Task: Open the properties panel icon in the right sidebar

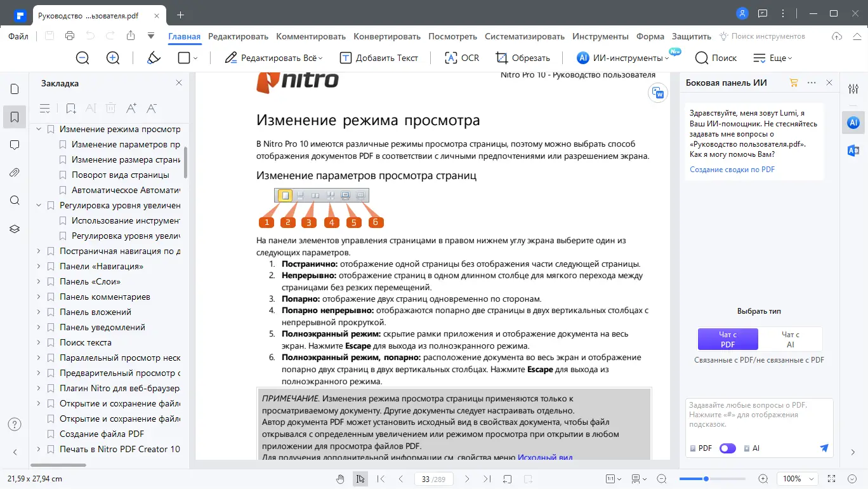Action: click(x=853, y=89)
